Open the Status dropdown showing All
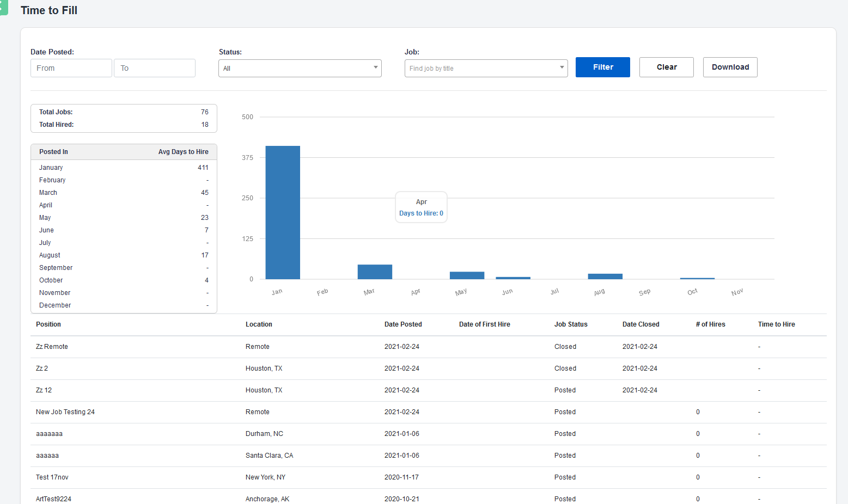The width and height of the screenshot is (848, 504). pos(300,68)
